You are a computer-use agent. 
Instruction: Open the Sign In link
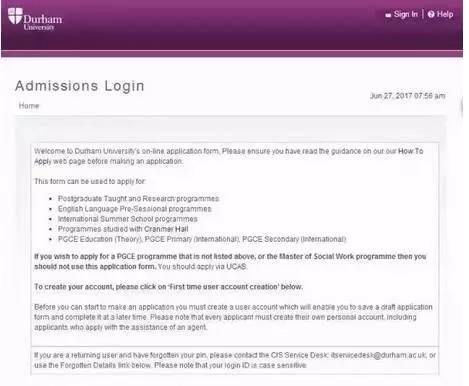[405, 14]
